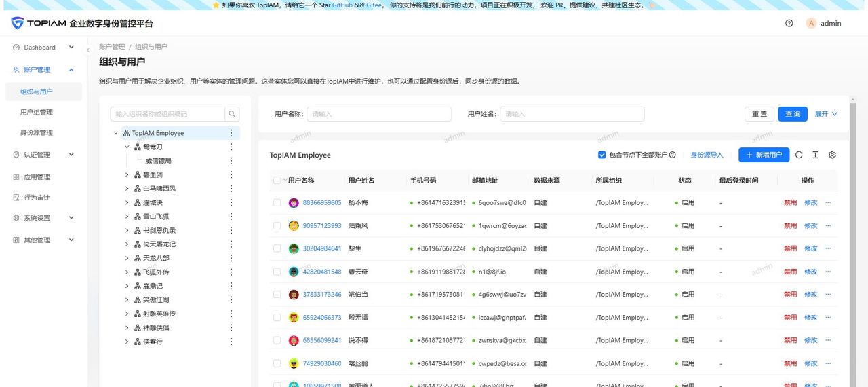Select the checkbox for user 黎生
The image size is (868, 387).
click(x=277, y=249)
